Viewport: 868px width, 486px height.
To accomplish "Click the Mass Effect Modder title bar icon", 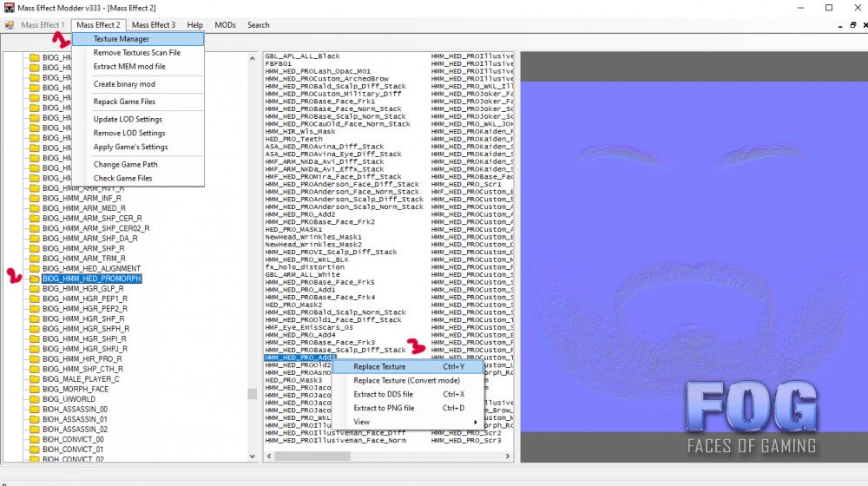I will point(9,7).
